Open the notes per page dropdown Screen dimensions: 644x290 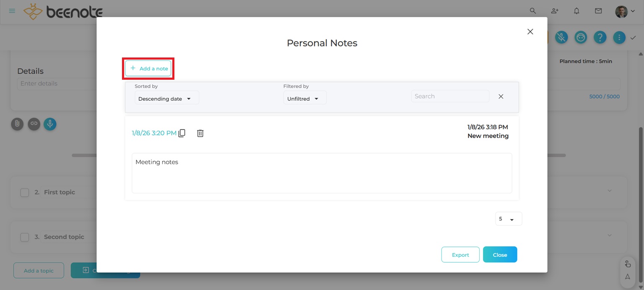click(x=508, y=219)
